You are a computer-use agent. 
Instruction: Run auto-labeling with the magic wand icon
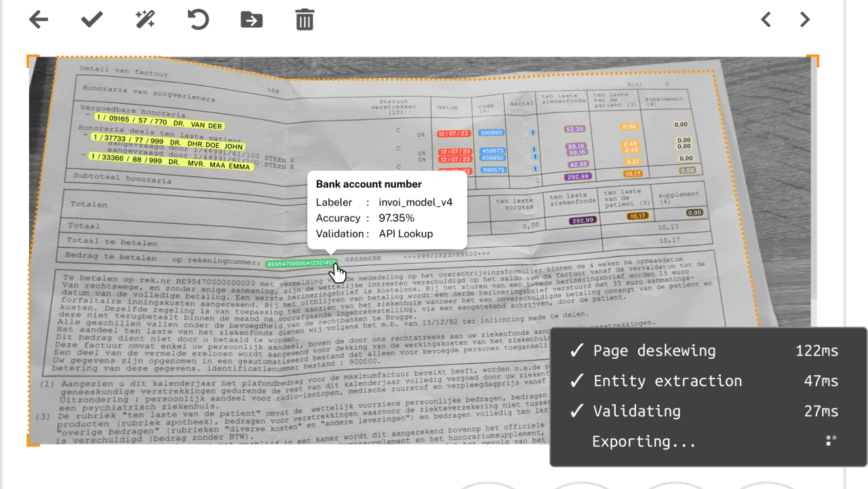click(144, 19)
